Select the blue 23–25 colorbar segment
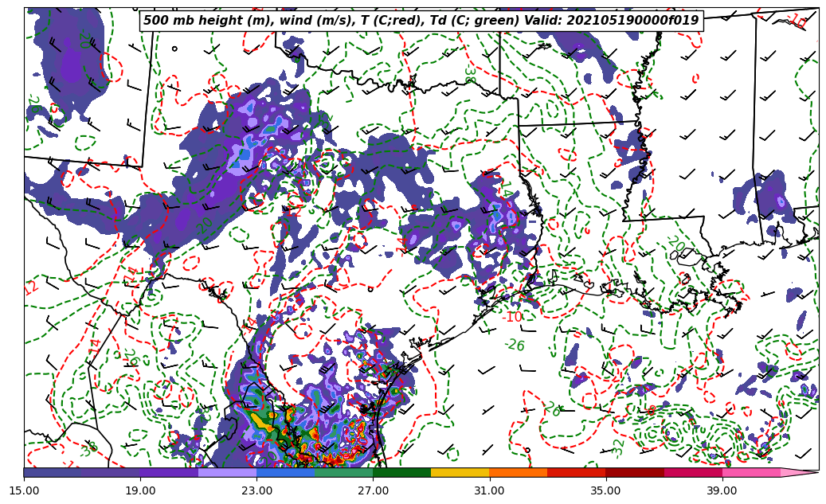The width and height of the screenshot is (826, 504). (x=285, y=472)
